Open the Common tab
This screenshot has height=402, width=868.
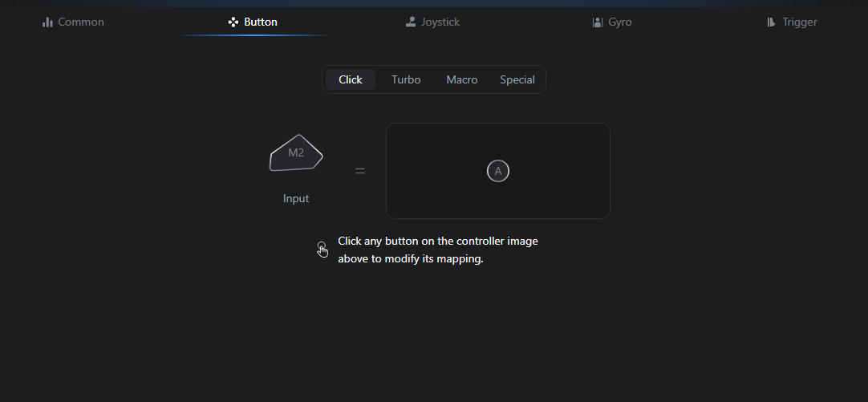pyautogui.click(x=81, y=22)
